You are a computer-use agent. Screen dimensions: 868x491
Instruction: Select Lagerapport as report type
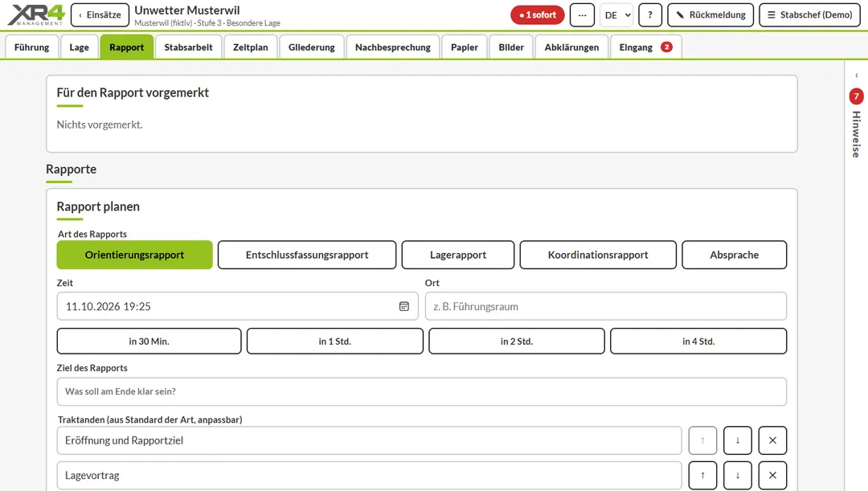(458, 255)
